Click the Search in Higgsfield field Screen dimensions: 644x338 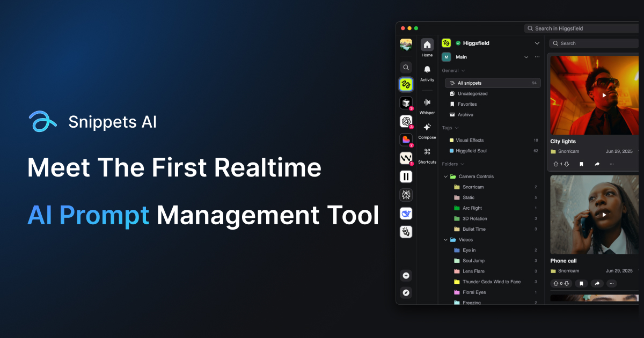point(581,28)
